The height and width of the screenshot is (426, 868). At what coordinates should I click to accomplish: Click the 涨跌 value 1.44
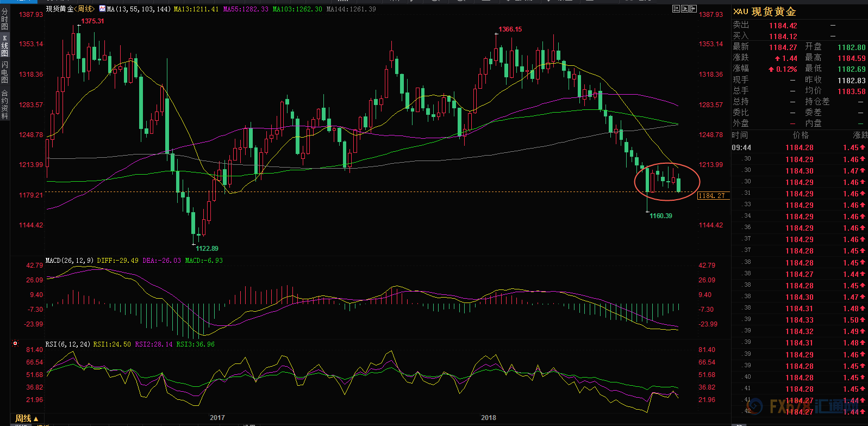(x=790, y=58)
